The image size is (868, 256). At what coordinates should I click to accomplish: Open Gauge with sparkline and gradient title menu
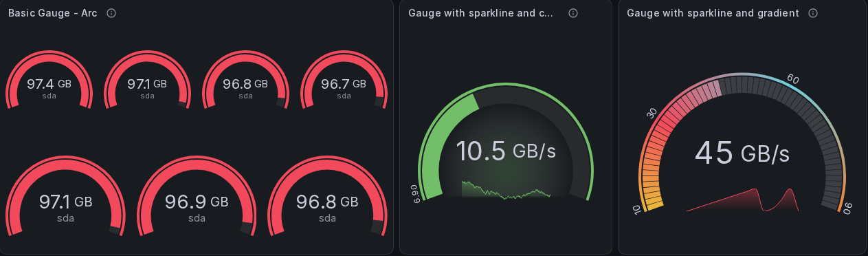coord(713,13)
